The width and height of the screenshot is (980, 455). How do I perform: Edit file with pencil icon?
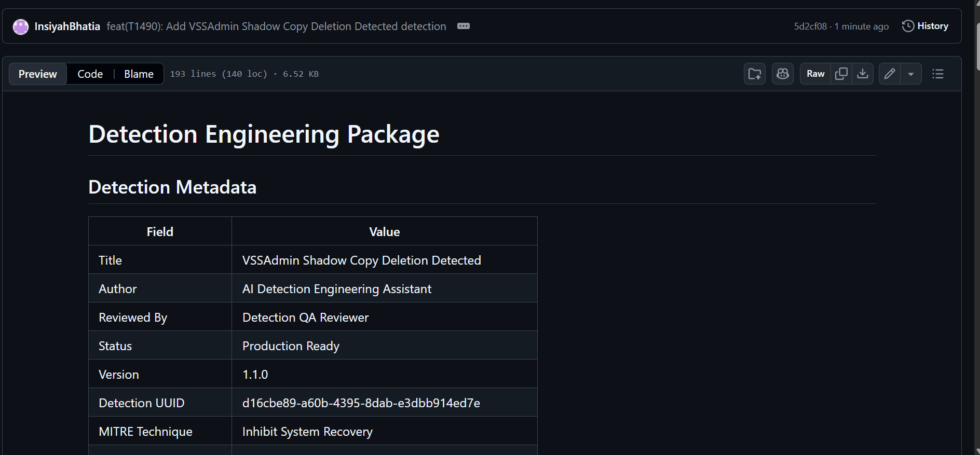pos(890,74)
